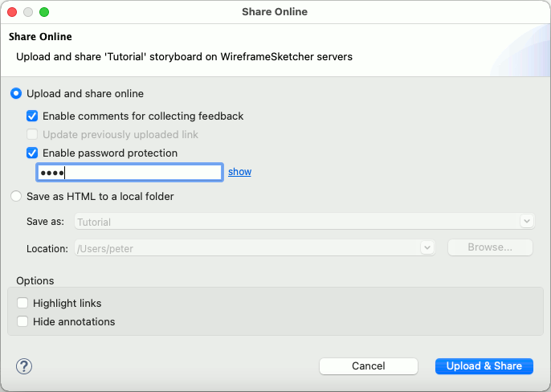Click the gray minimize window button
This screenshot has height=392, width=551.
coord(28,12)
